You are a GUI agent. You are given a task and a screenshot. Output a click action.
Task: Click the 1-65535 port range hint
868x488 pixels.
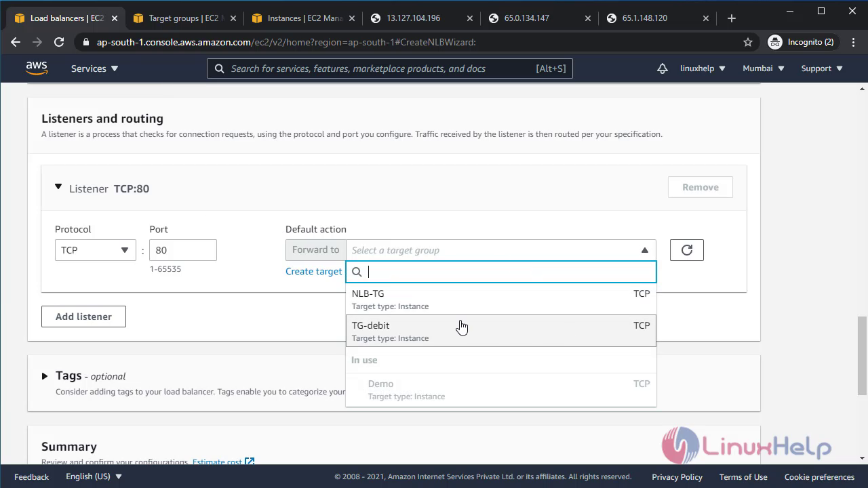tap(165, 269)
